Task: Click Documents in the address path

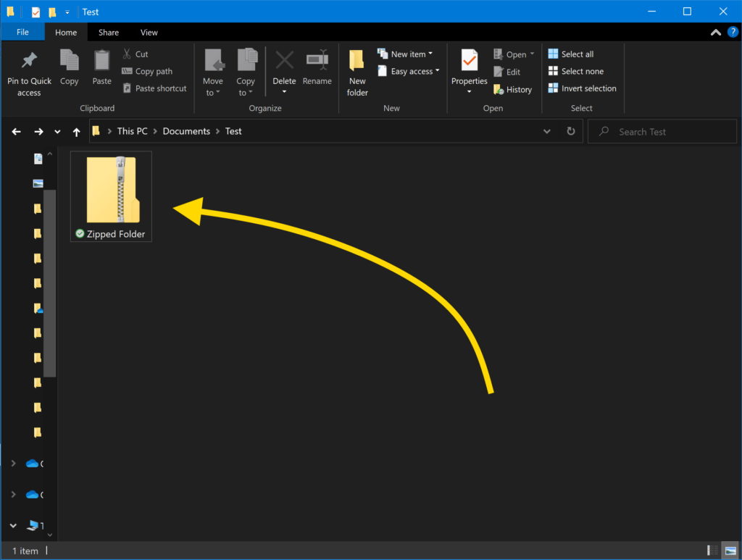Action: (x=186, y=131)
